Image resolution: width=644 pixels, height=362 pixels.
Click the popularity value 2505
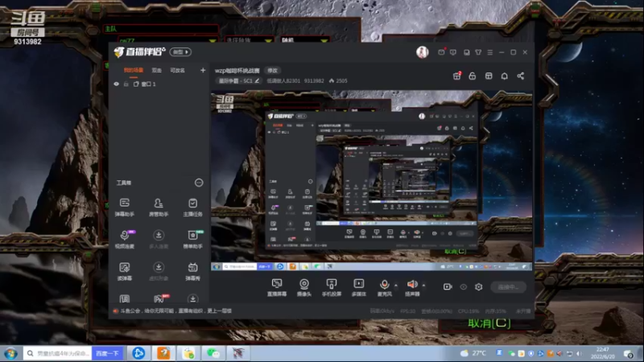pyautogui.click(x=341, y=81)
